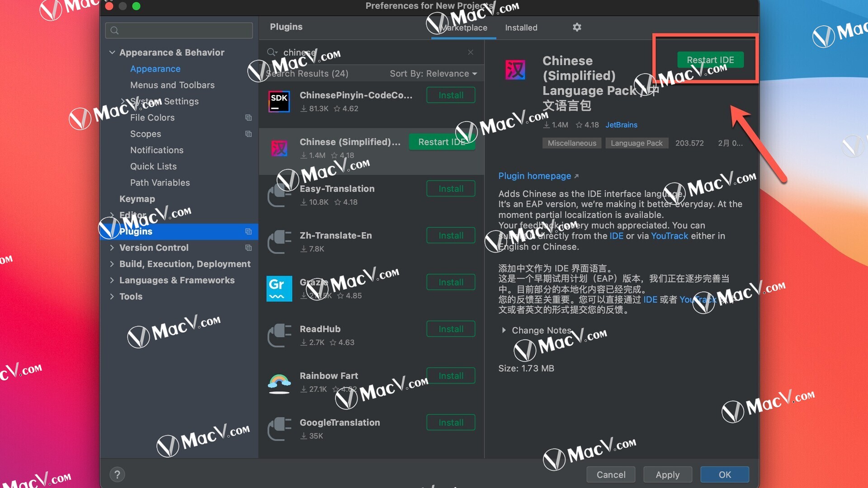
Task: Focus the plugin search field containing chinese
Action: click(x=371, y=52)
